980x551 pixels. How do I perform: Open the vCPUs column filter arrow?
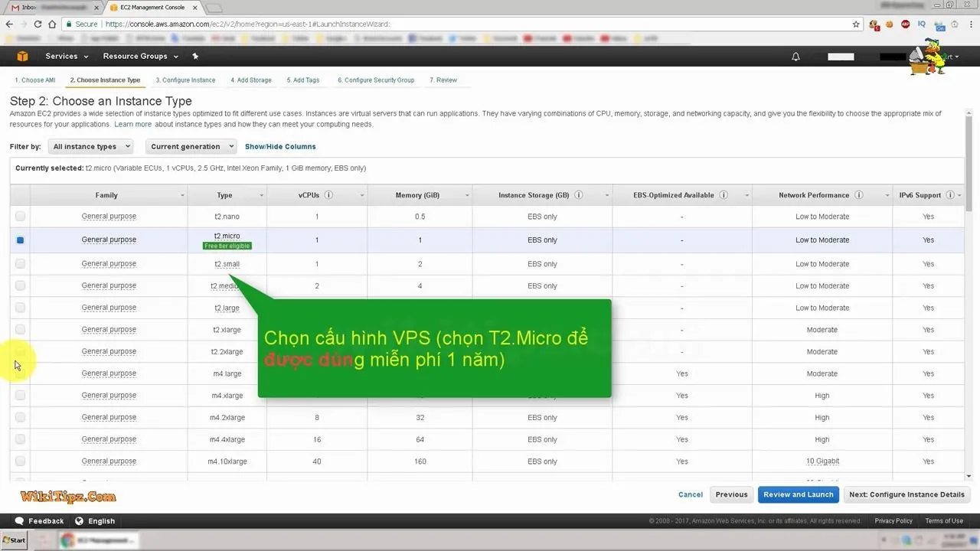(362, 196)
